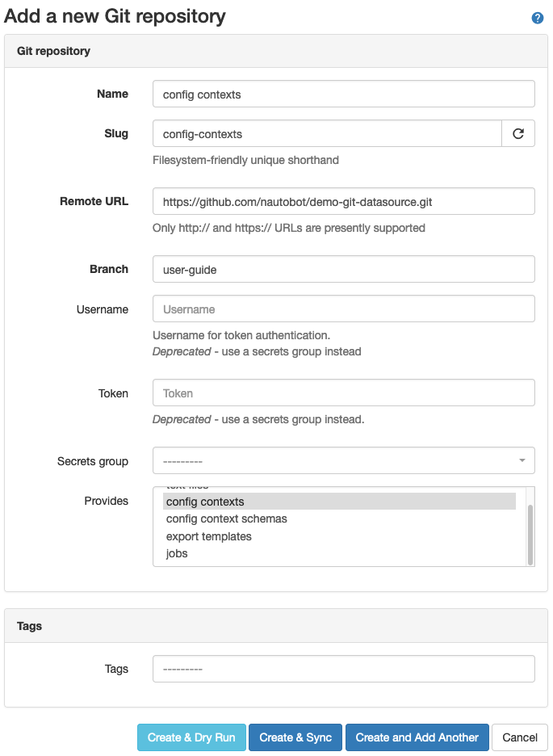Open the help documentation icon
Image resolution: width=553 pixels, height=756 pixels.
point(537,17)
